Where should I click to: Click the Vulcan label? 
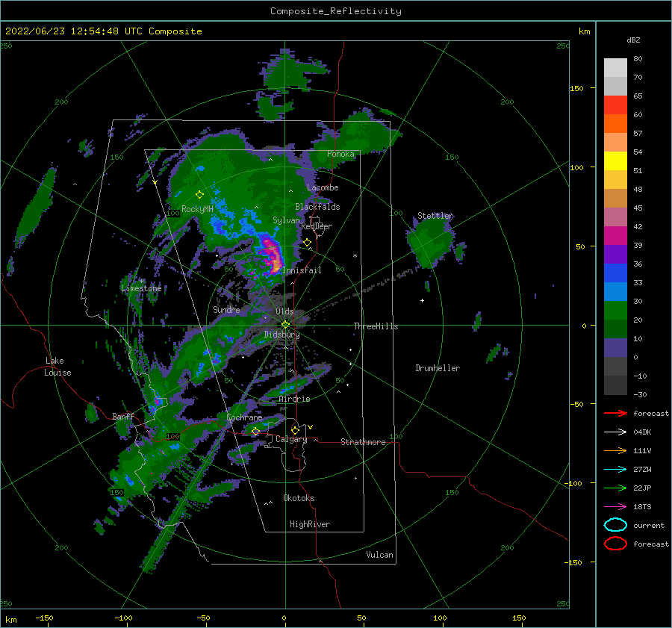point(380,555)
